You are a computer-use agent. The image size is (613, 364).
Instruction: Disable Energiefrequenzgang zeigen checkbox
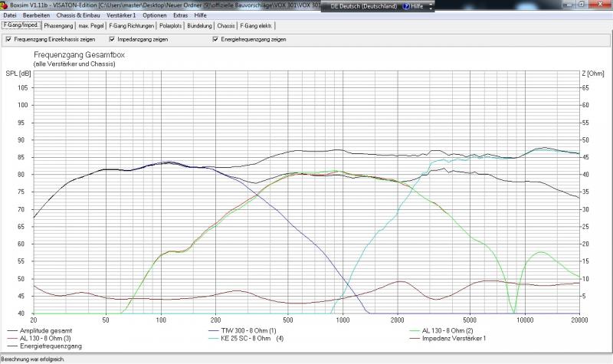point(215,39)
